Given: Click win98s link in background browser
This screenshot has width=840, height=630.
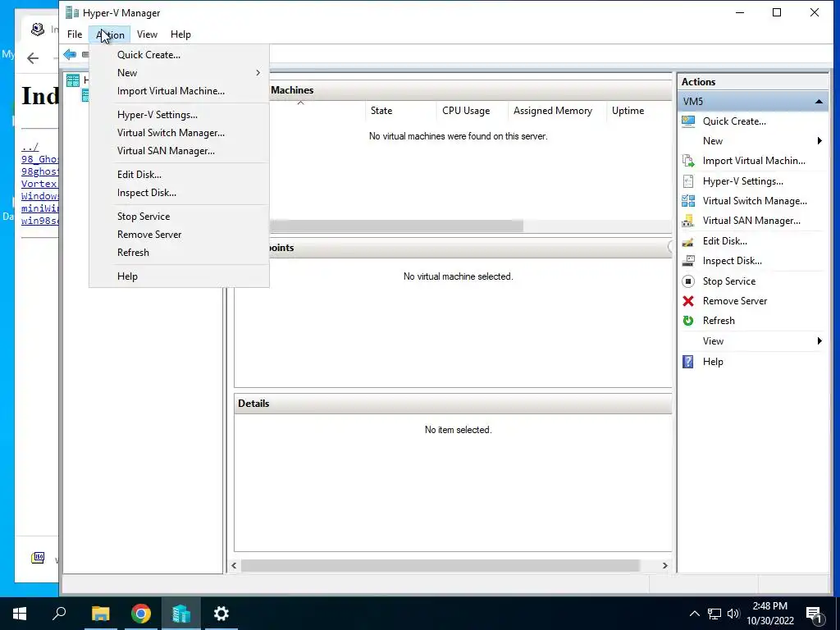Looking at the screenshot, I should coord(39,221).
